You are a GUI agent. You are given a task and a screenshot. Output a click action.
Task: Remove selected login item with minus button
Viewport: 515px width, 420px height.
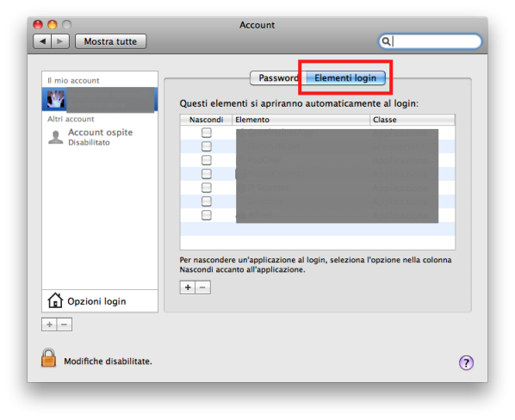(x=203, y=287)
